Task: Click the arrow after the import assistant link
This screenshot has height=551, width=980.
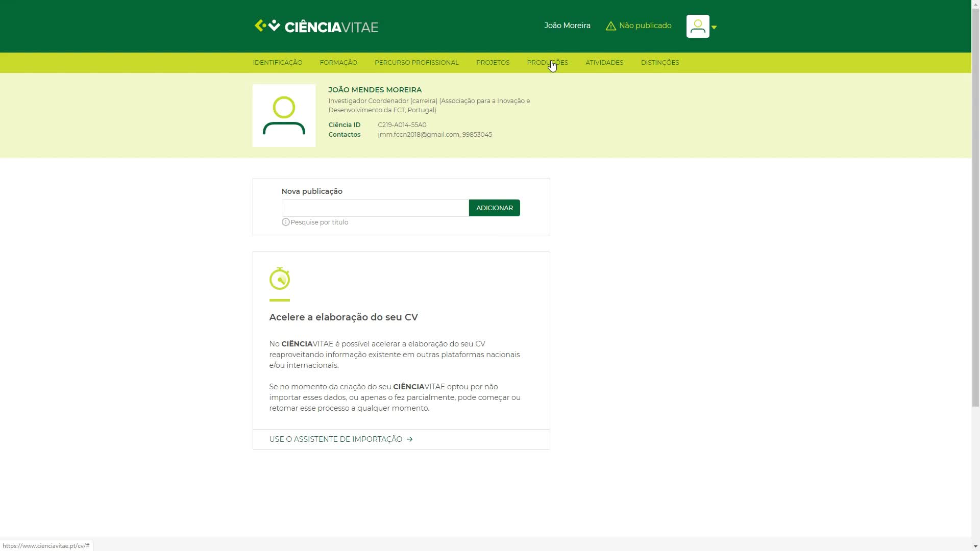Action: point(409,439)
